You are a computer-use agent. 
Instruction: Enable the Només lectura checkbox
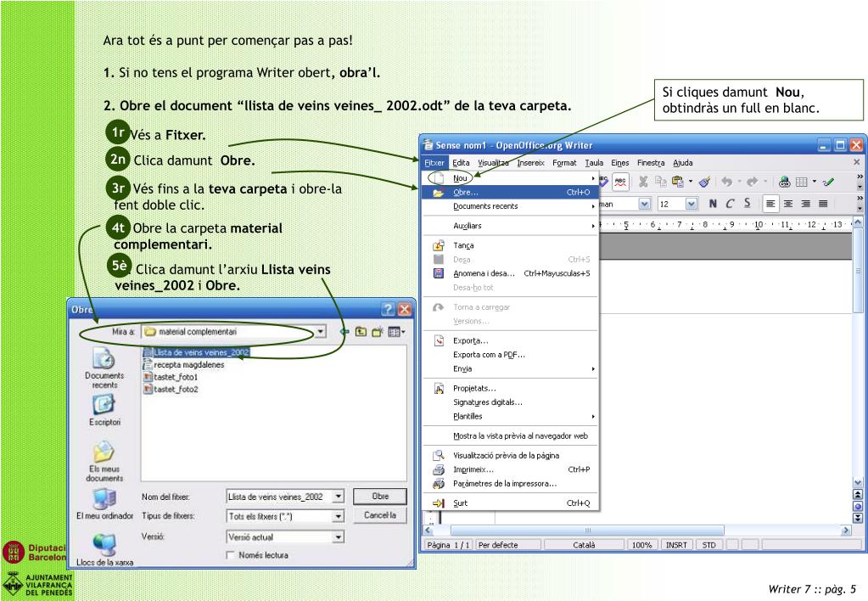pyautogui.click(x=230, y=555)
